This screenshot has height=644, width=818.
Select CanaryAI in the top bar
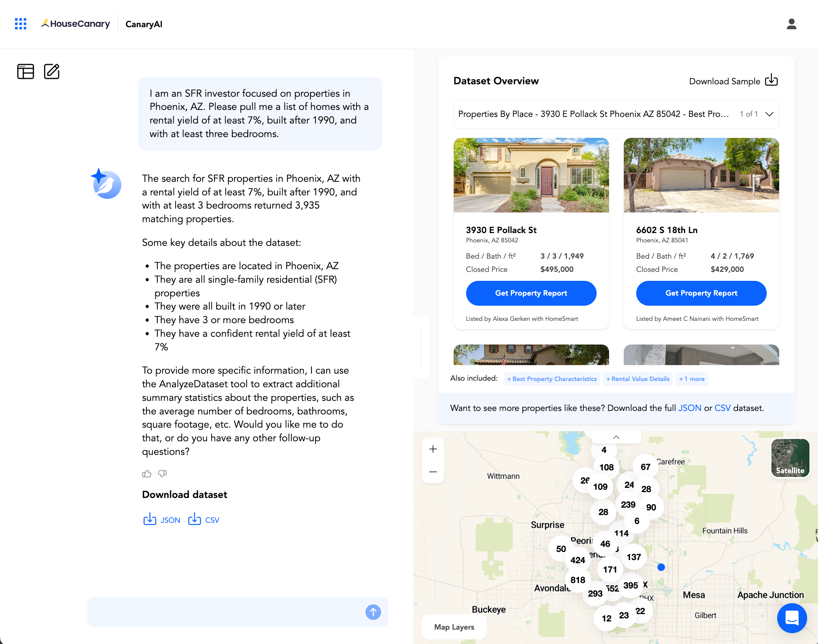143,24
